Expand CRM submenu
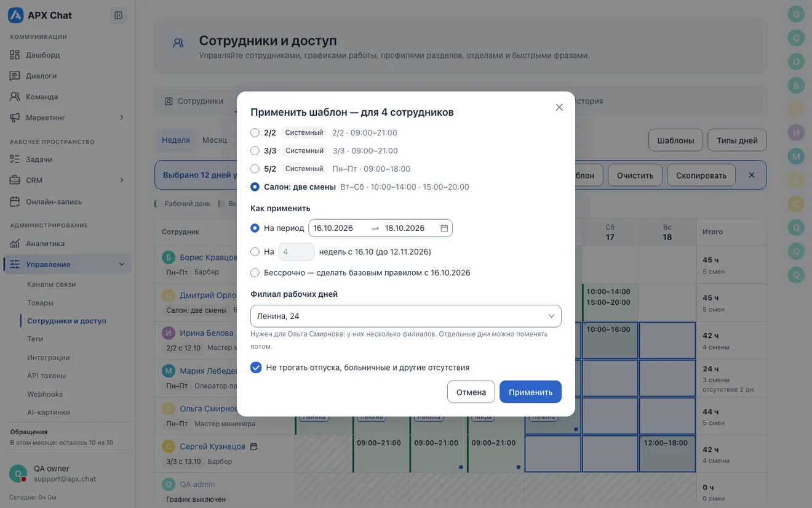 tap(121, 180)
